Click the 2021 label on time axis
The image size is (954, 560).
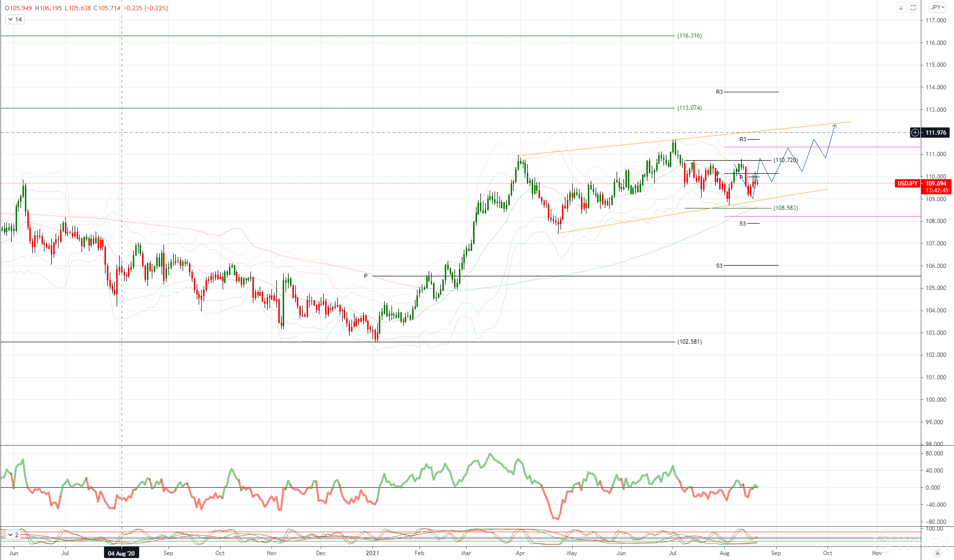point(372,553)
